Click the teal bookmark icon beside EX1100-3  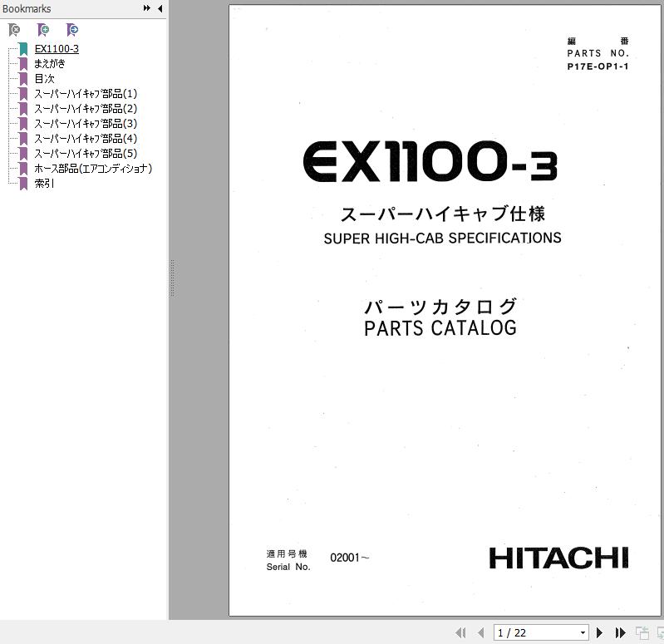pyautogui.click(x=23, y=49)
